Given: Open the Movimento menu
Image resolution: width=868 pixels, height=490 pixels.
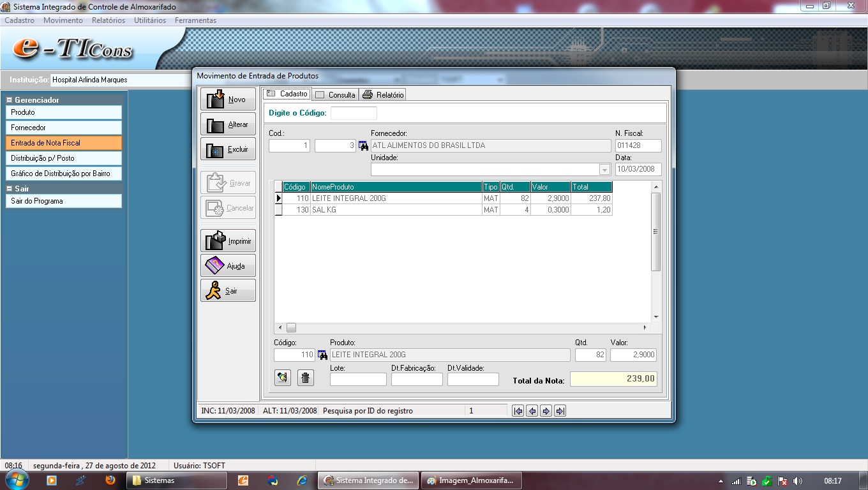Looking at the screenshot, I should 63,20.
